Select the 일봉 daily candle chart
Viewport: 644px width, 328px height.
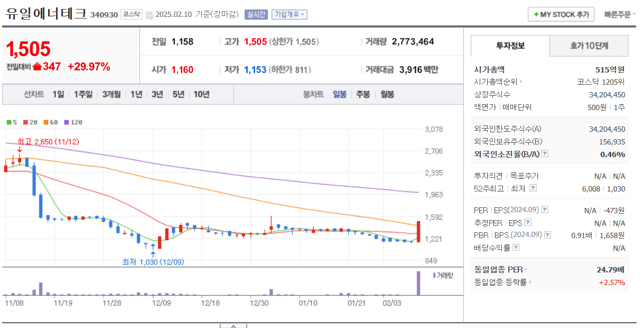pyautogui.click(x=340, y=95)
